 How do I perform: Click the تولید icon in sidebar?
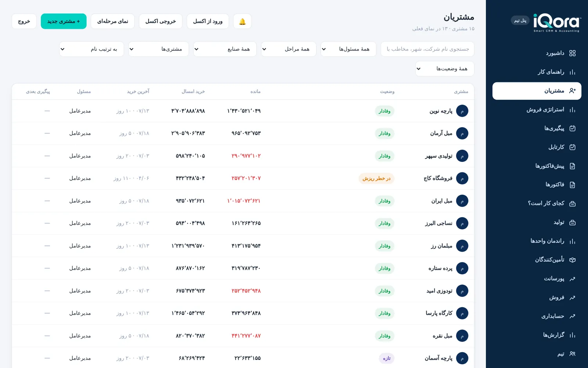[x=572, y=222]
